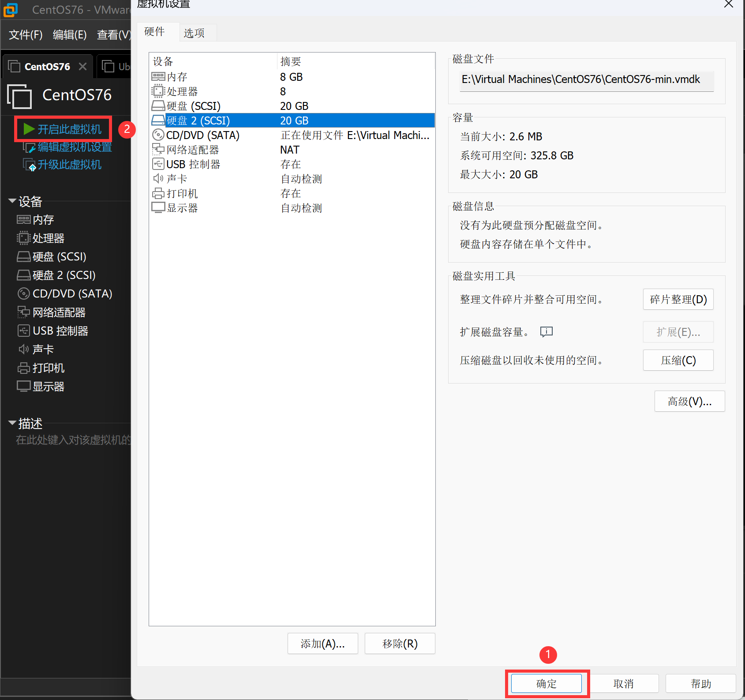Image resolution: width=745 pixels, height=700 pixels.
Task: Click the 帮助 button
Action: [x=701, y=684]
